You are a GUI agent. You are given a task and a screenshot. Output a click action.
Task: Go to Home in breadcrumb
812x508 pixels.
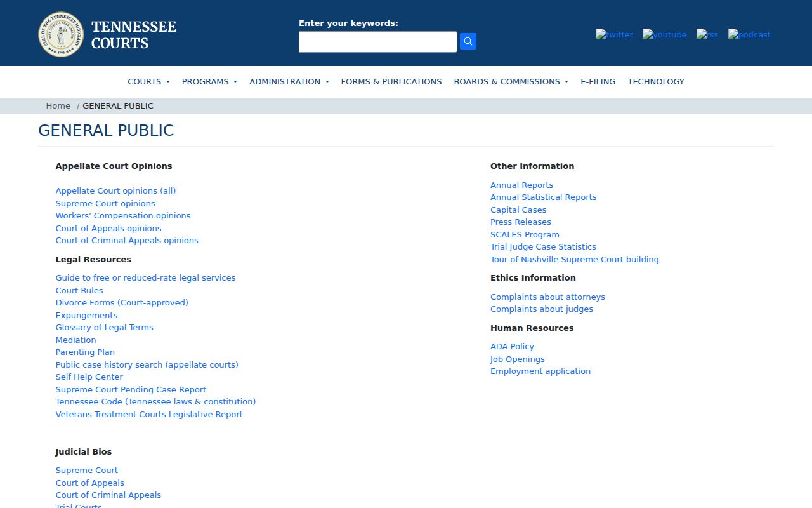(58, 105)
